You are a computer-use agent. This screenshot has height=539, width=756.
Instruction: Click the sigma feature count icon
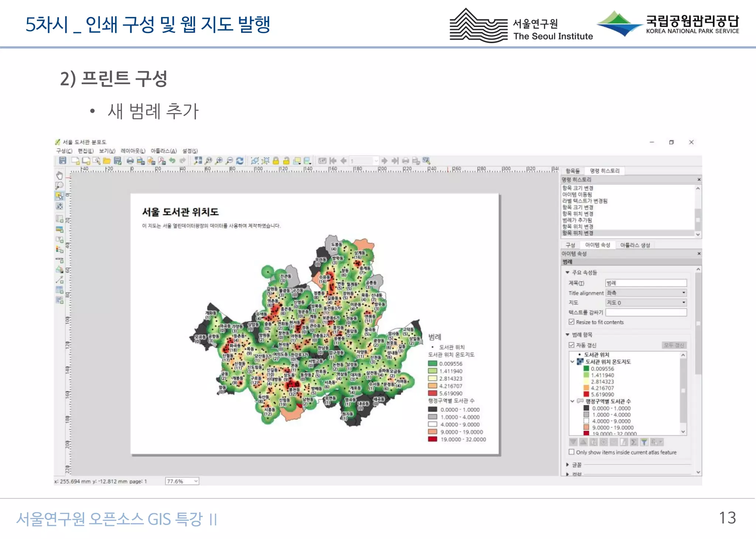[634, 442]
